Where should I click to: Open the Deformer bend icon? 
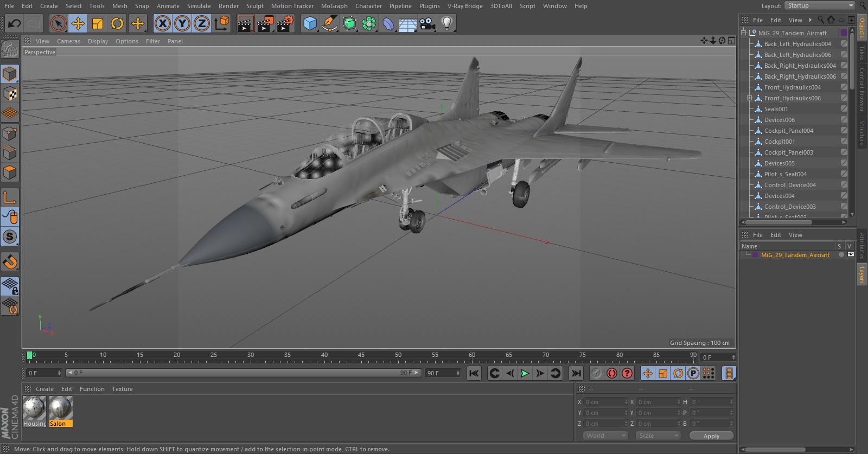(x=388, y=23)
